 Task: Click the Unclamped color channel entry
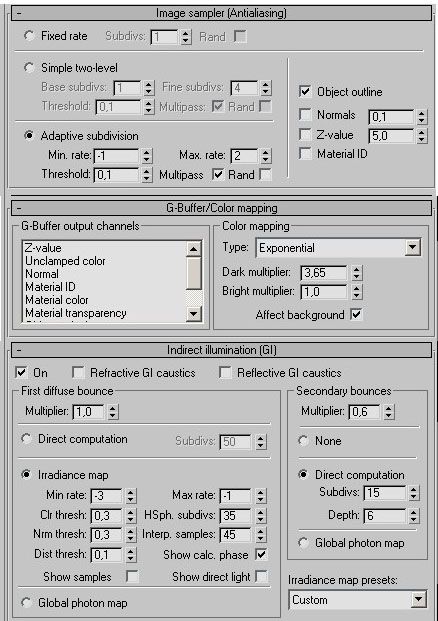(65, 261)
